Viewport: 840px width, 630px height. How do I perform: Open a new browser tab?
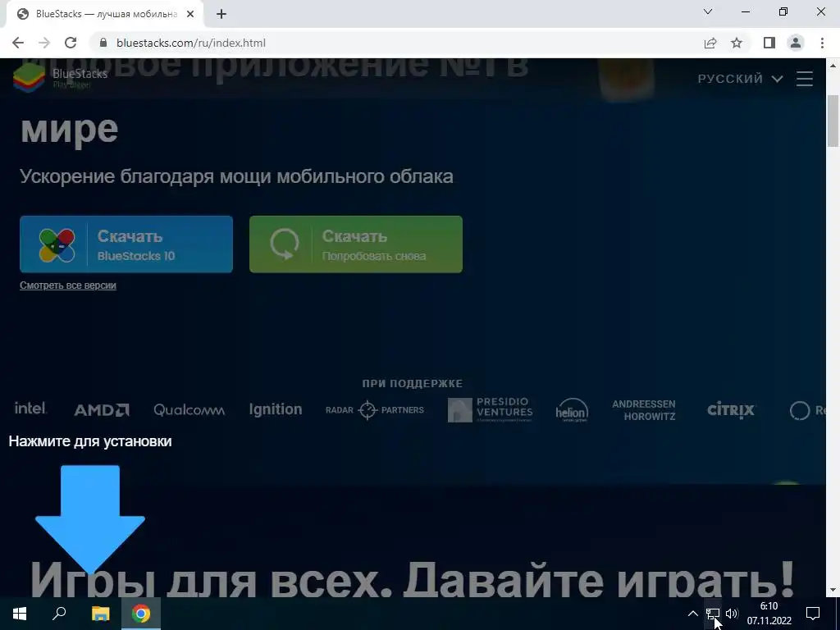[221, 15]
